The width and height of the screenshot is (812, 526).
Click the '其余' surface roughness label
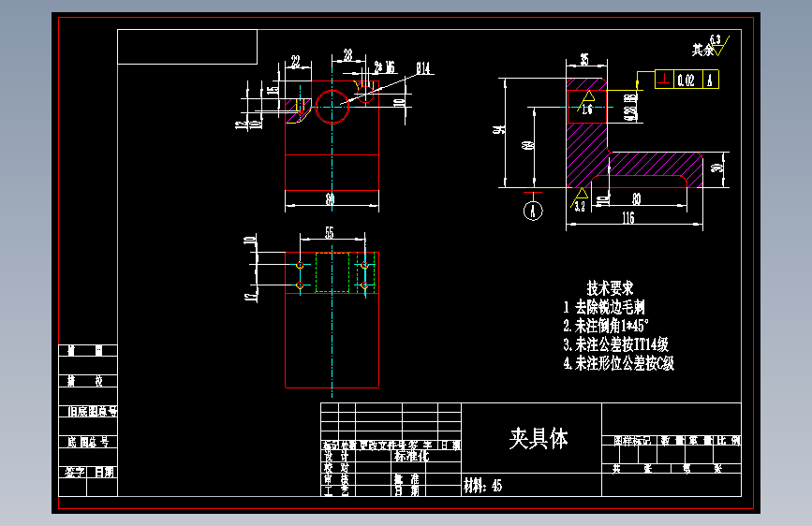point(702,50)
